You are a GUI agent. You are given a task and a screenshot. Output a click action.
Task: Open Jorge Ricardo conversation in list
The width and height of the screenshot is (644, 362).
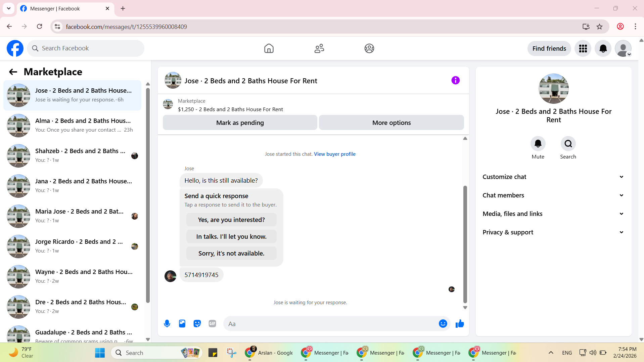[x=72, y=246]
